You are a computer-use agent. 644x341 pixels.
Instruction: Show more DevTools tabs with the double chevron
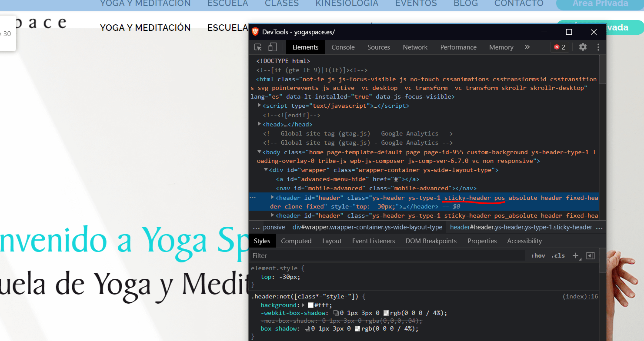pos(527,47)
